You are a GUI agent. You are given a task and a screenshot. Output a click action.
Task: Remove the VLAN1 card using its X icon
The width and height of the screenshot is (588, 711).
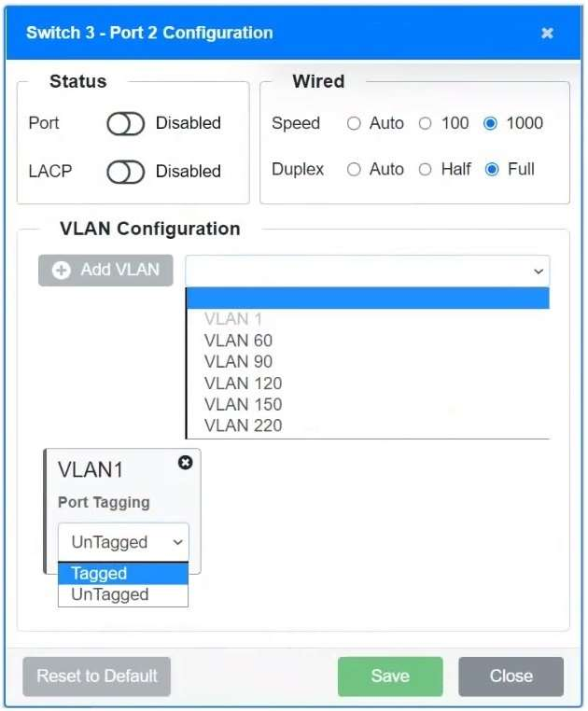185,463
